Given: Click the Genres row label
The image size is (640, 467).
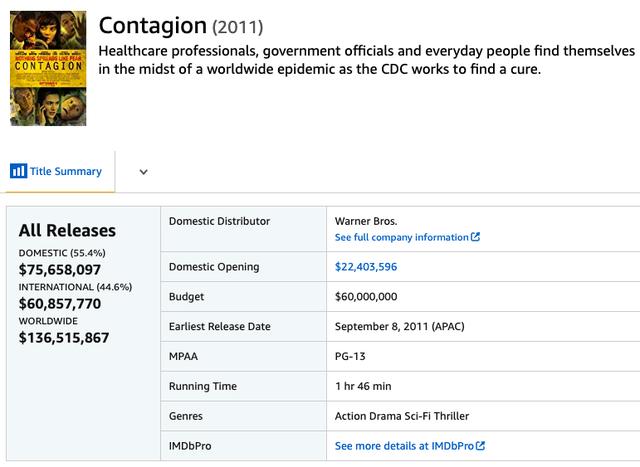Looking at the screenshot, I should (x=186, y=416).
